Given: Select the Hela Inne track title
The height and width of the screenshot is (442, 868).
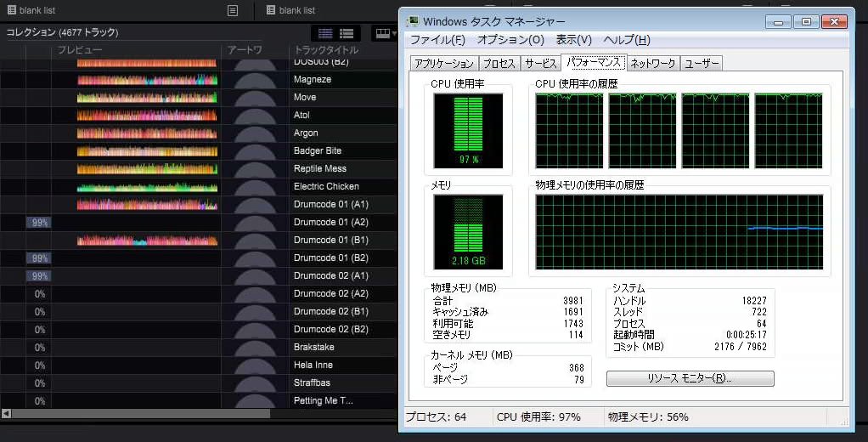Looking at the screenshot, I should coord(313,365).
